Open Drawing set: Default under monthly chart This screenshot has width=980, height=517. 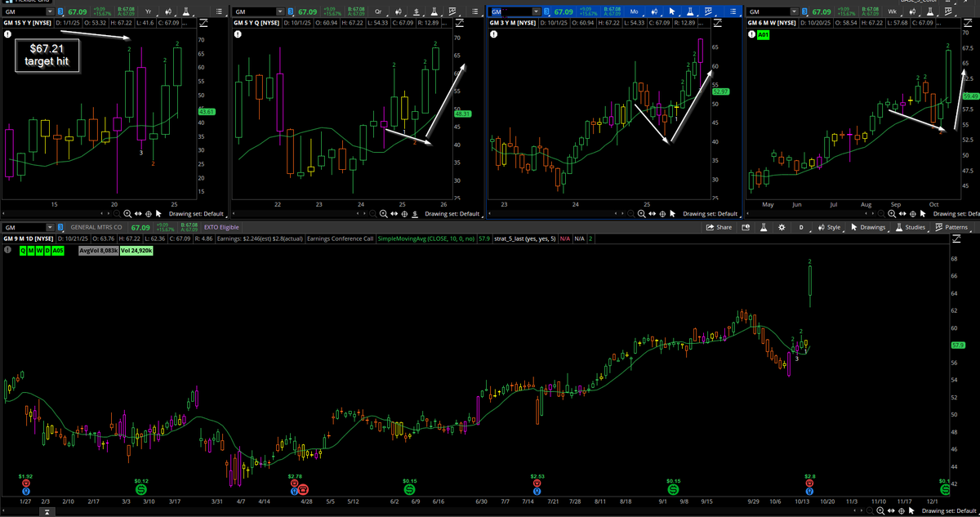[710, 213]
